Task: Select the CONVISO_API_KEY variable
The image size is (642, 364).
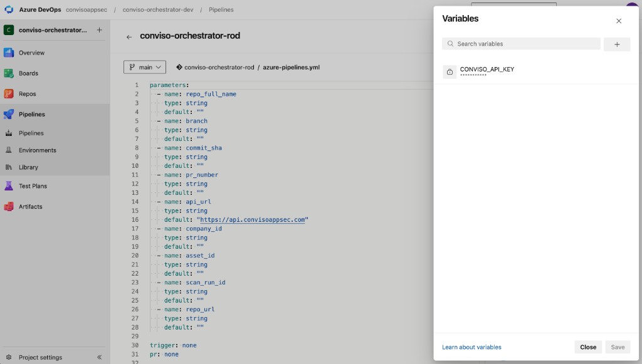Action: point(536,71)
